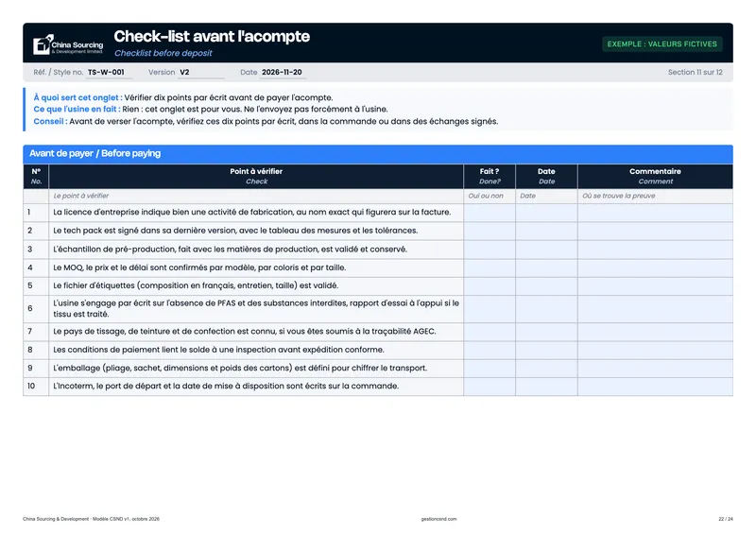Click the 'Date' column header
This screenshot has height=534, width=756.
tap(546, 176)
